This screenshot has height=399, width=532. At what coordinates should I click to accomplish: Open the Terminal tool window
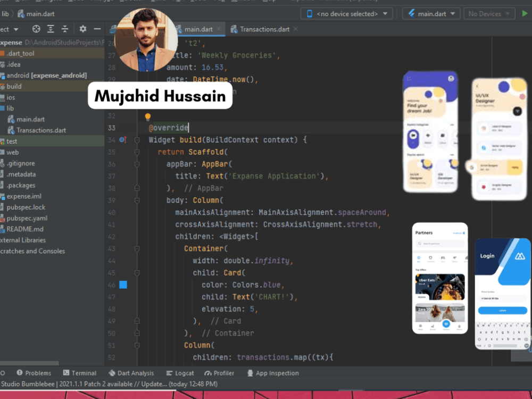[80, 373]
